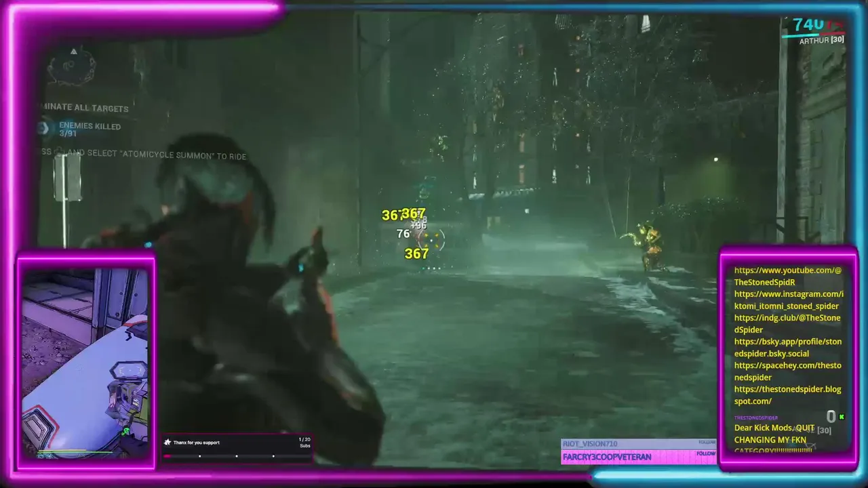Click the 740 shield value readout
868x488 pixels.
pos(808,25)
